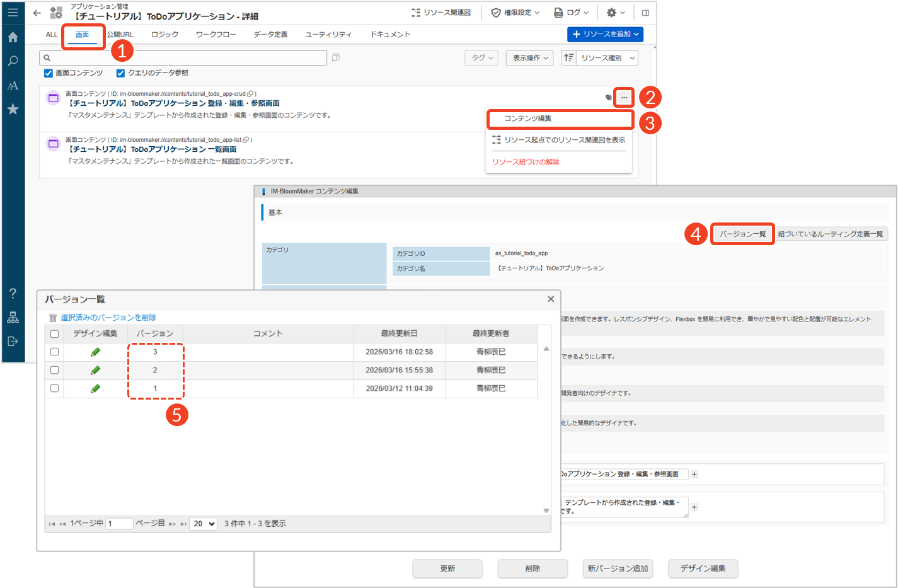The height and width of the screenshot is (588, 898).
Task: Click the logout icon in sidebar
Action: [13, 342]
